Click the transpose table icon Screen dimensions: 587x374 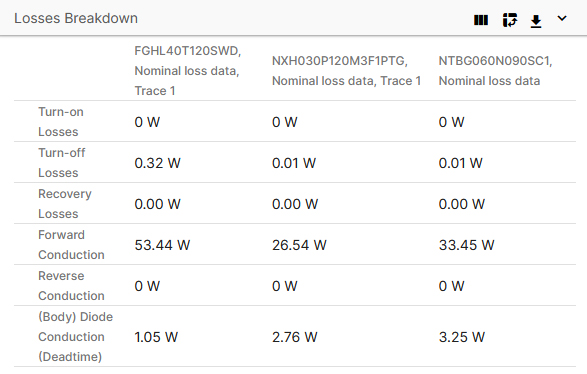(510, 20)
